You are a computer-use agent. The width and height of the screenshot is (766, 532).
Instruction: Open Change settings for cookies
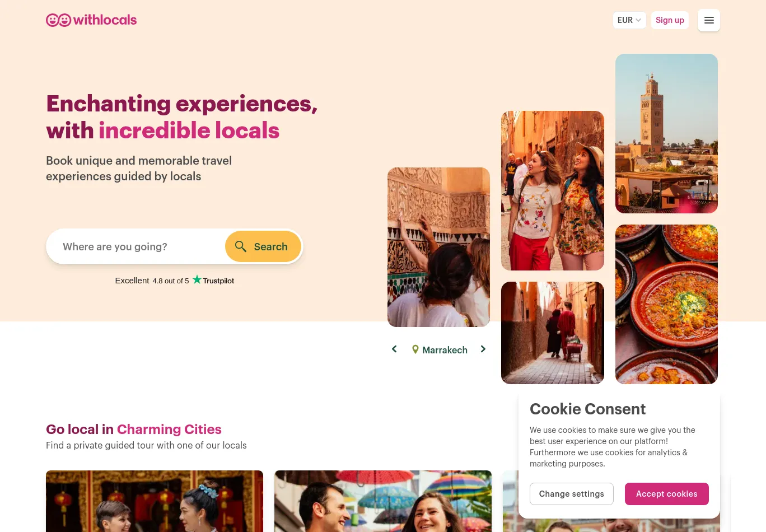(572, 494)
